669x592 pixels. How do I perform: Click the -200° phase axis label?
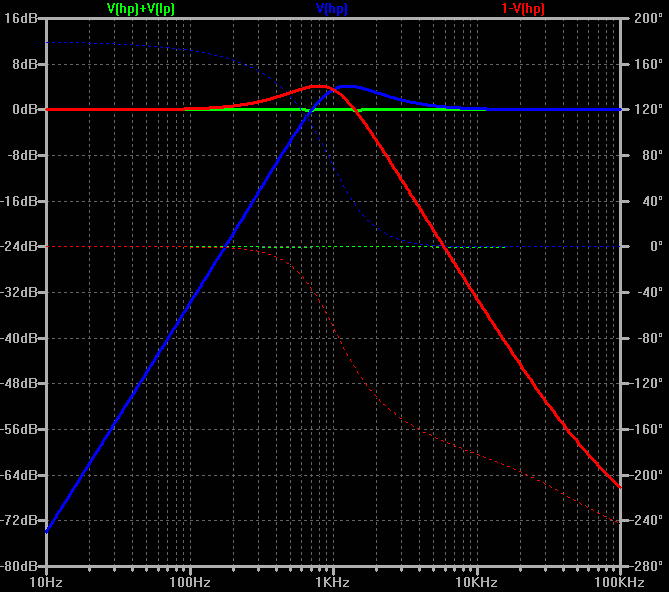(647, 475)
